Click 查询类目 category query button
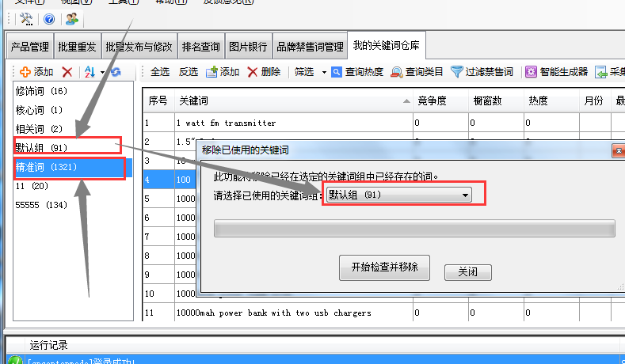Viewport: 625px width, 364px height. (418, 72)
